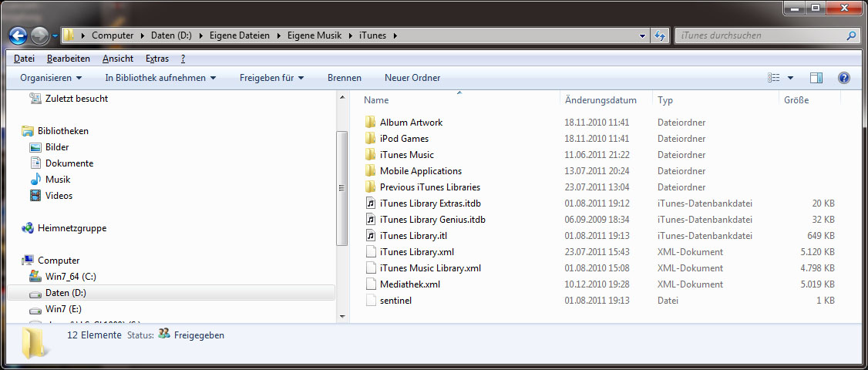Viewport: 868px width, 370px height.
Task: Click 'Computer' in the breadcrumb path
Action: point(113,35)
